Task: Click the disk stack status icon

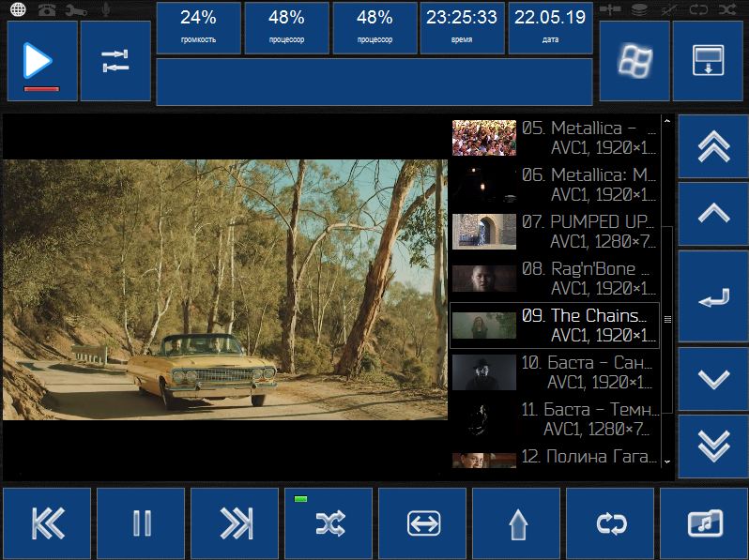Action: pyautogui.click(x=639, y=9)
